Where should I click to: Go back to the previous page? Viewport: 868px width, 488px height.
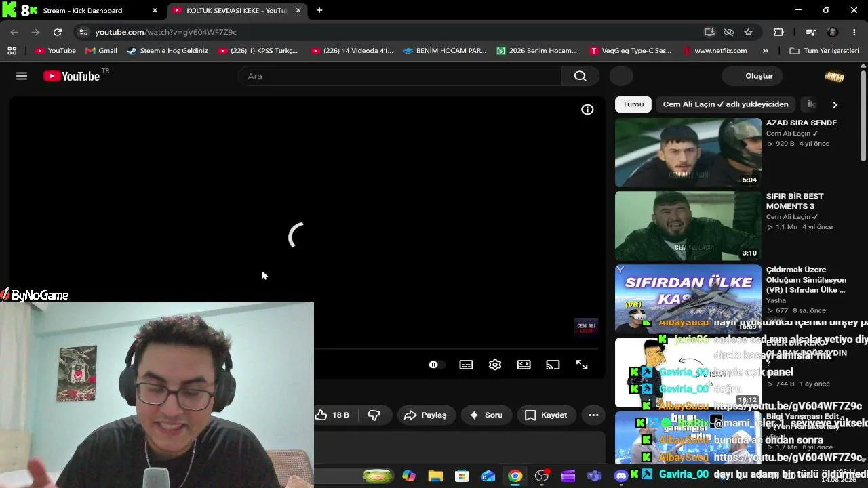pyautogui.click(x=14, y=32)
